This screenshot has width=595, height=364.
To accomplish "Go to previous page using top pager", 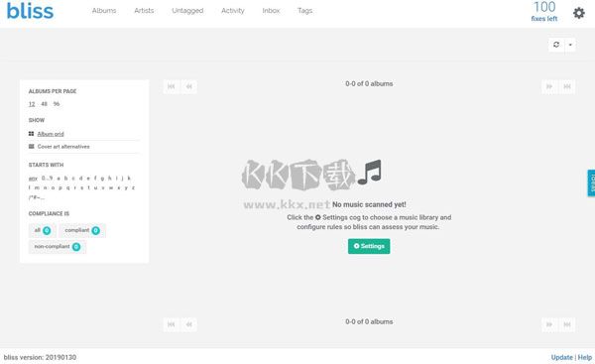I will [188, 86].
